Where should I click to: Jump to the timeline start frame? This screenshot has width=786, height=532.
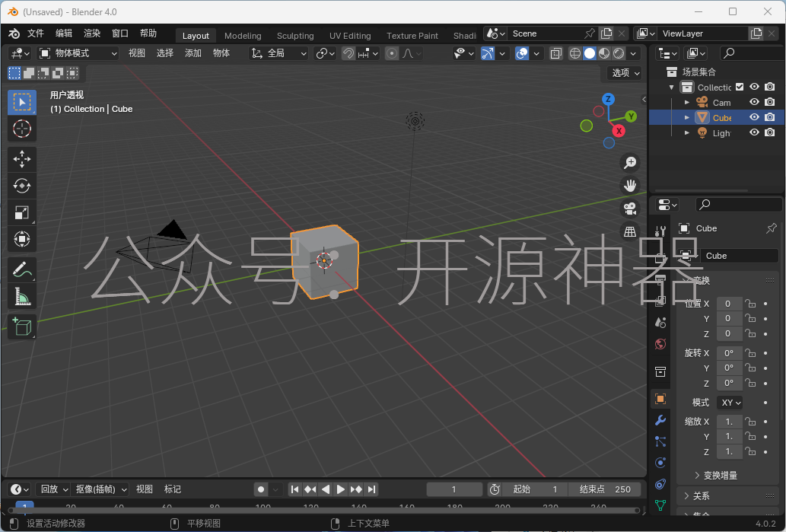pos(294,489)
